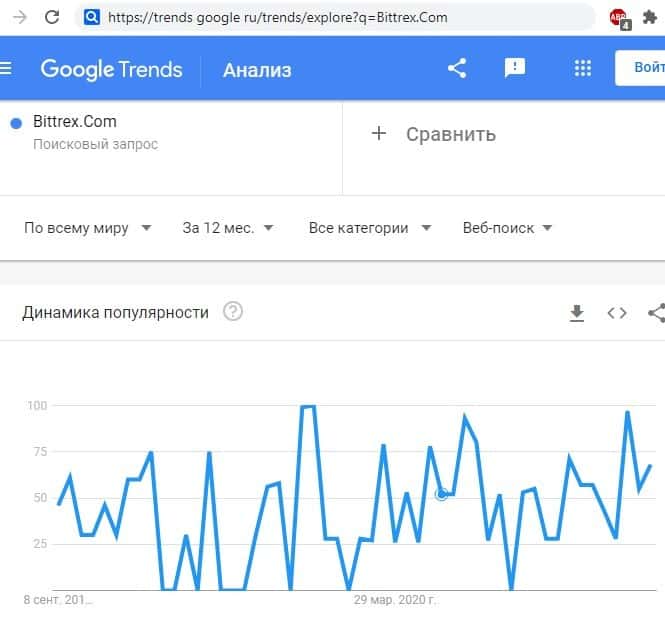Click the embed code icon
This screenshot has height=617, width=665.
617,313
